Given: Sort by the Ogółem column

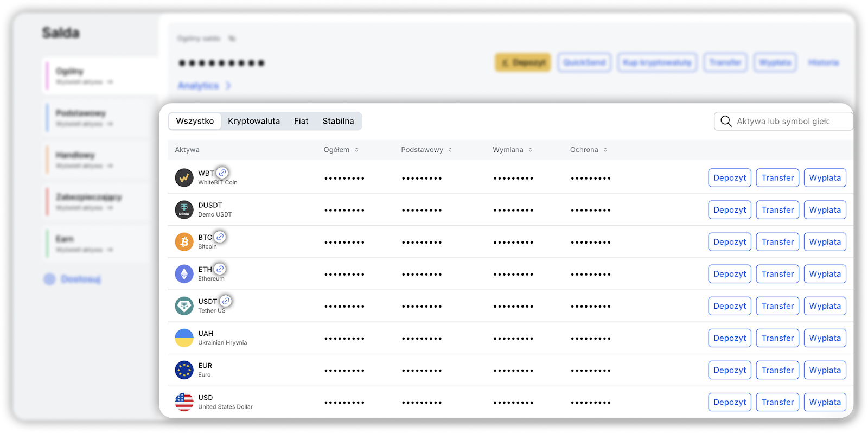Looking at the screenshot, I should click(356, 150).
